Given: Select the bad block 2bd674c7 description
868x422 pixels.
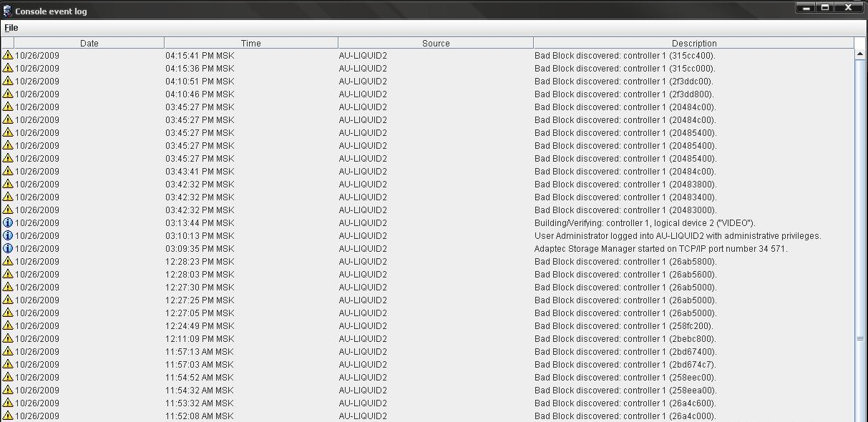Looking at the screenshot, I should 624,365.
